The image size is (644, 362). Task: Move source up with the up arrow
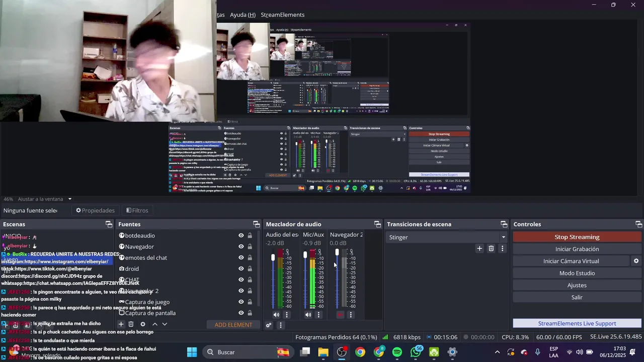155,325
